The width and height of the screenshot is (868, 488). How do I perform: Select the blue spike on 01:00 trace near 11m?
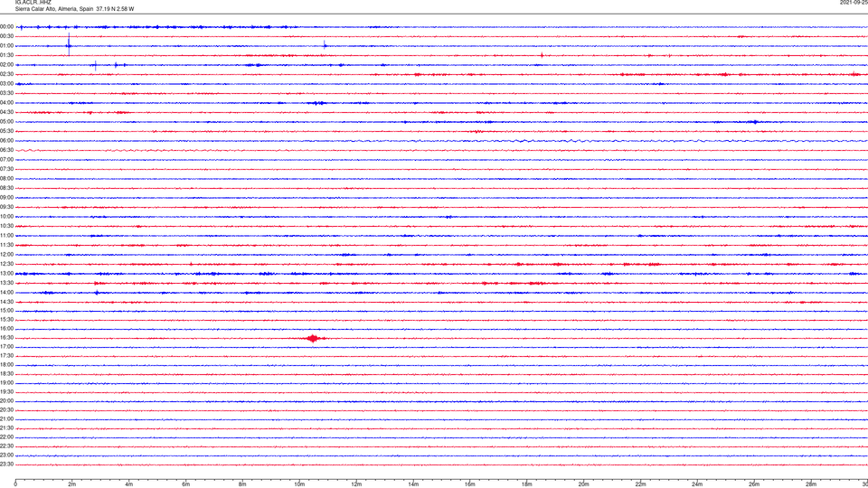(325, 45)
